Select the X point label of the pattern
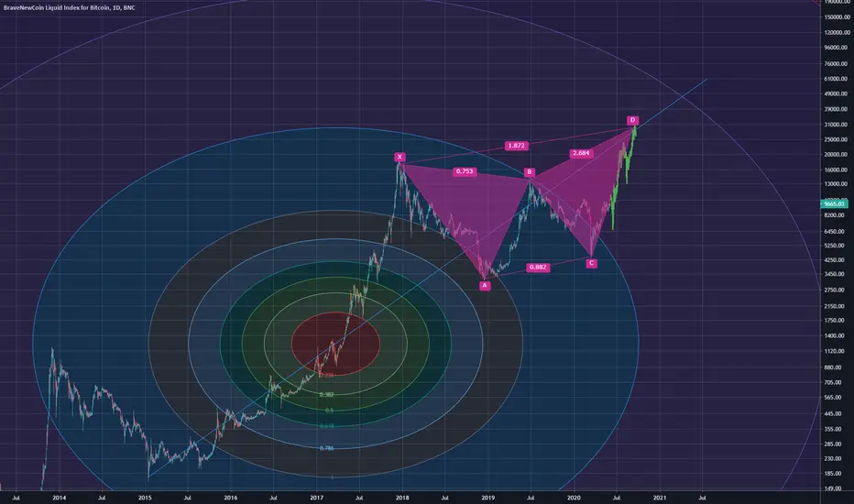The image size is (854, 504). [400, 157]
